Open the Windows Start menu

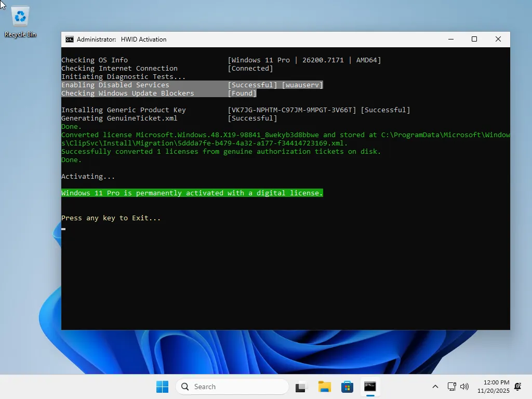[x=162, y=387]
